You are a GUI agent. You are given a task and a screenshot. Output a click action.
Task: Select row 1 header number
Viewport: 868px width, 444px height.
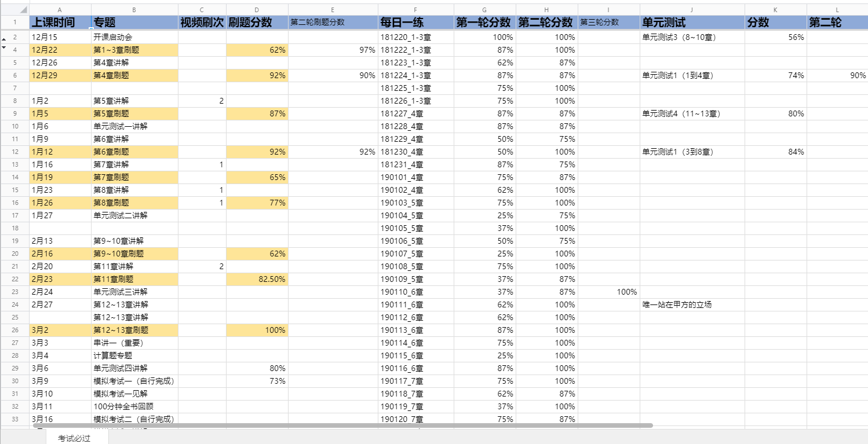point(14,23)
